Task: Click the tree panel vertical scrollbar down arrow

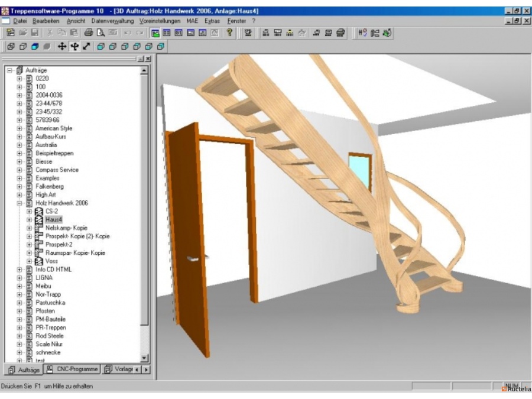Action: (144, 357)
